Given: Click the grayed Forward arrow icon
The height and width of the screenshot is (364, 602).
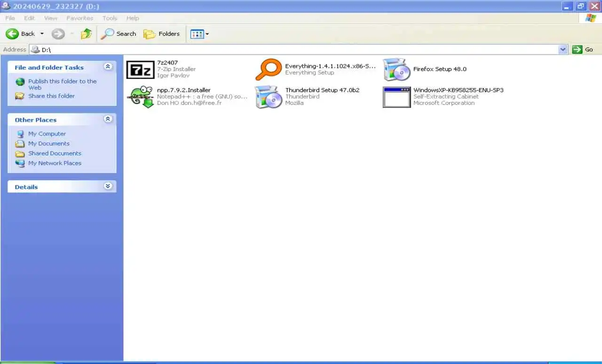Looking at the screenshot, I should click(58, 34).
